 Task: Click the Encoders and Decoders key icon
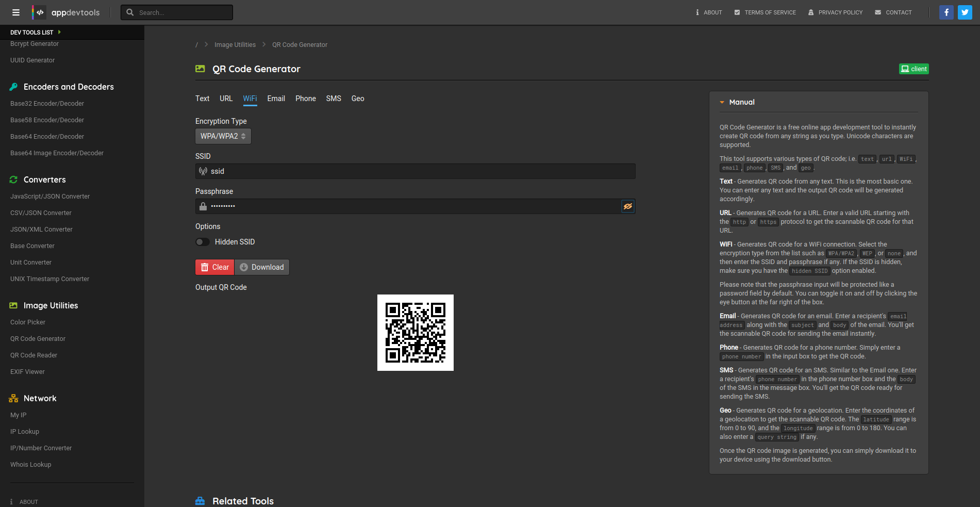click(x=13, y=87)
